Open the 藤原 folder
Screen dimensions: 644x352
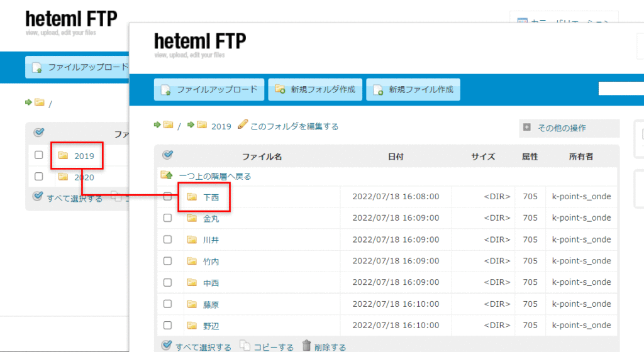tap(211, 304)
